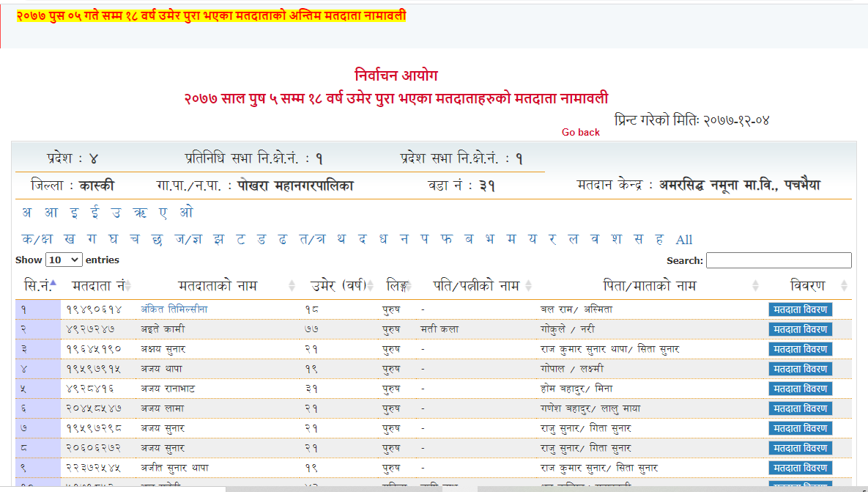Show All names filter link
868x492 pixels.
point(684,240)
